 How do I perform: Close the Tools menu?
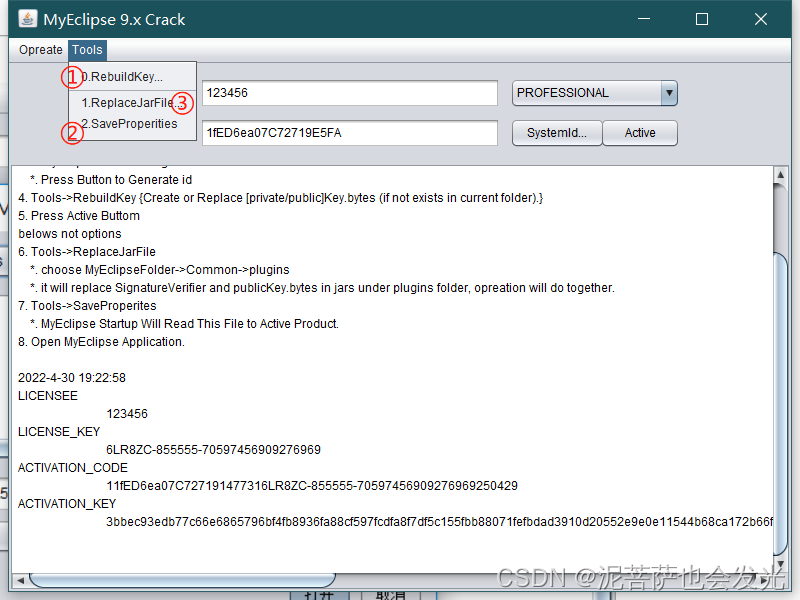[x=87, y=50]
